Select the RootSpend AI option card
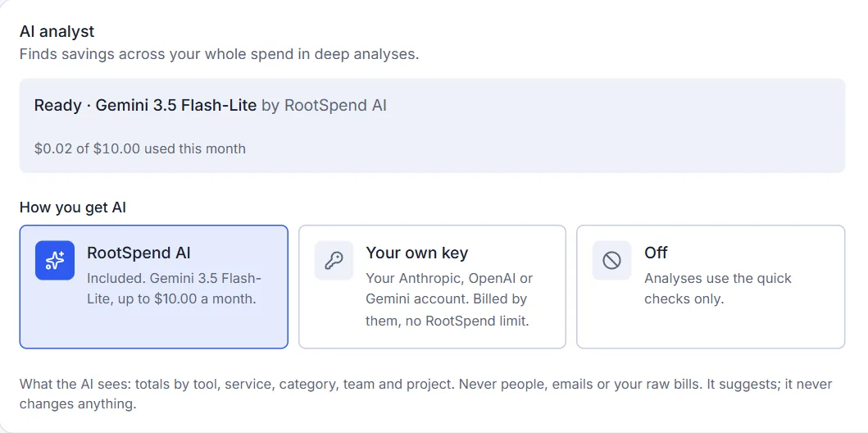868x433 pixels. coord(154,287)
